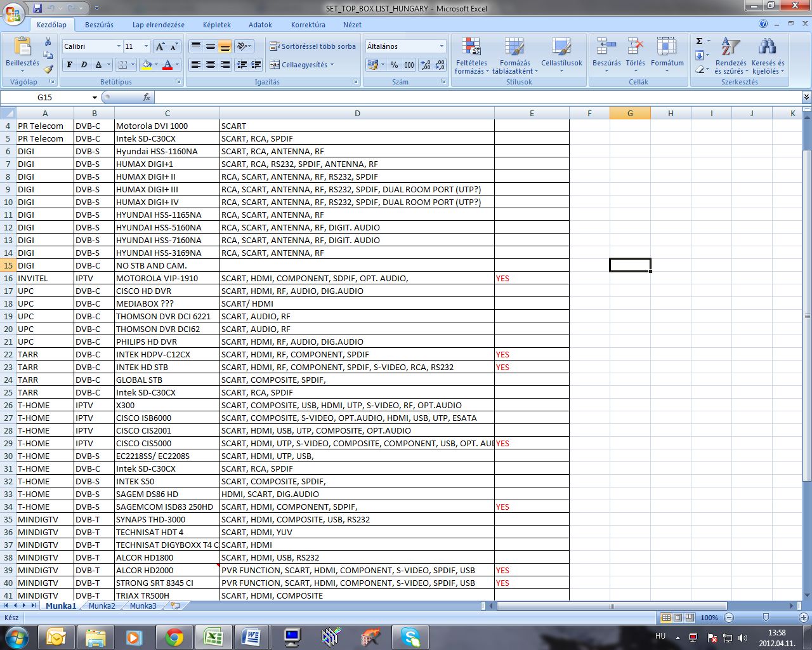Screen dimensions: 812x650
Task: Switch to Lap elrendezése ribbon tab
Action: tap(159, 25)
